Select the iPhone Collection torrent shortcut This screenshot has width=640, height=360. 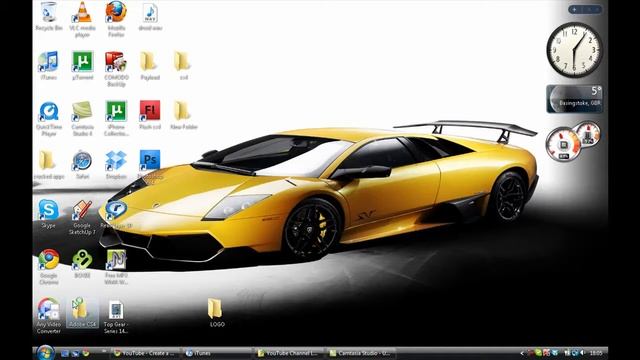(116, 119)
